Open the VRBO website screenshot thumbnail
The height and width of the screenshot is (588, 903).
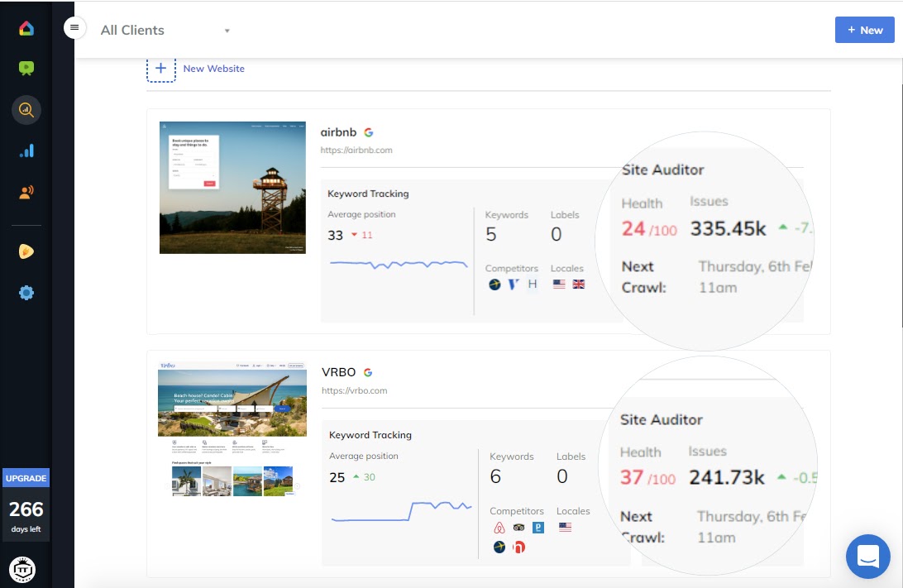click(232, 429)
